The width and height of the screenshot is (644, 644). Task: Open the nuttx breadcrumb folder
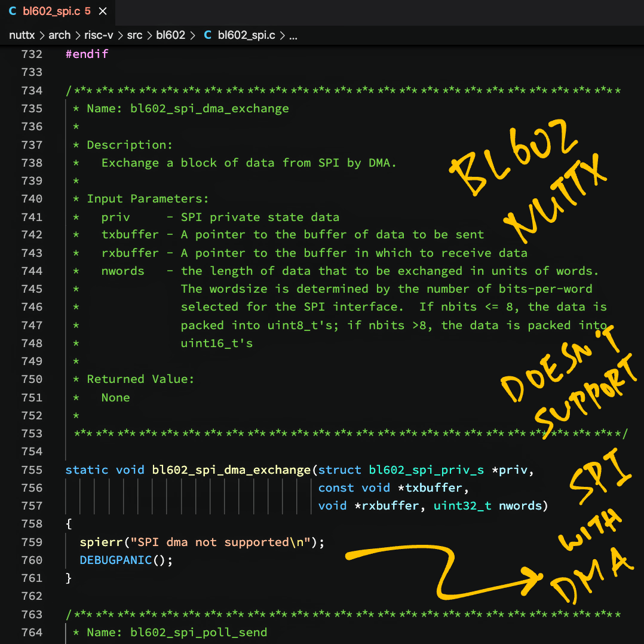[x=23, y=35]
